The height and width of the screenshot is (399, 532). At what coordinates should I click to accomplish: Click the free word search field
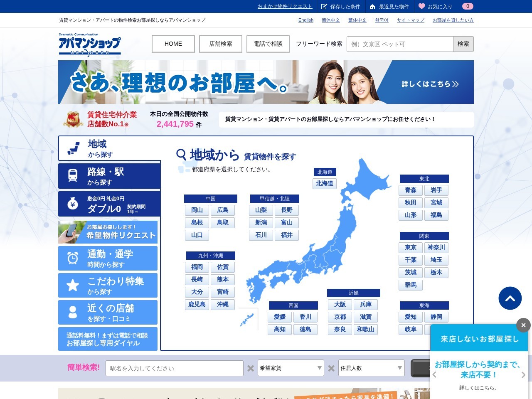tap(400, 44)
